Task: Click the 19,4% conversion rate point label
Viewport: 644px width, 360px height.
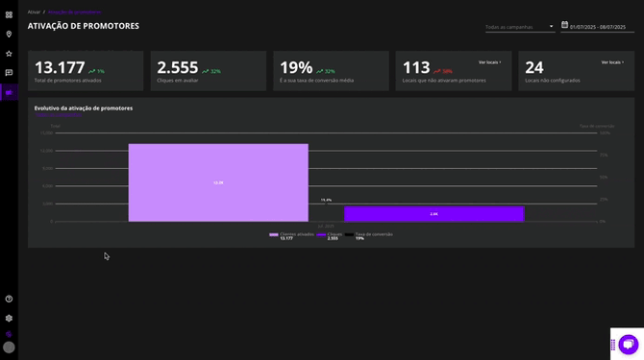Action: coord(326,200)
